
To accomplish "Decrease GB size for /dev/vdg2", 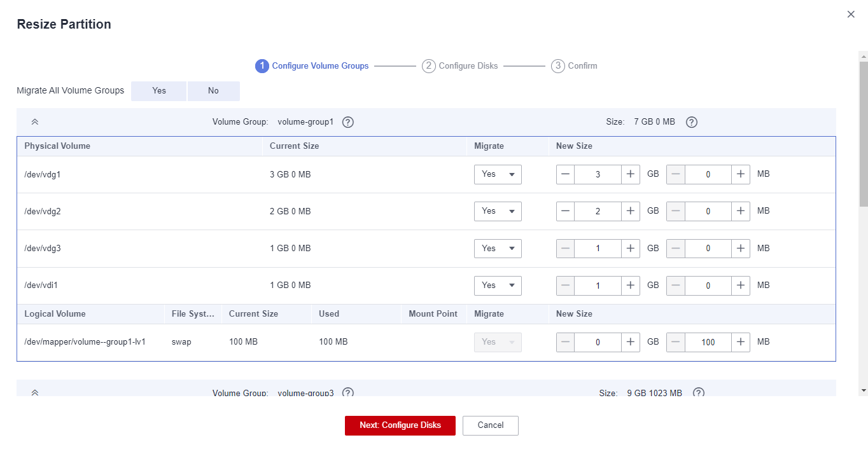I will (566, 211).
